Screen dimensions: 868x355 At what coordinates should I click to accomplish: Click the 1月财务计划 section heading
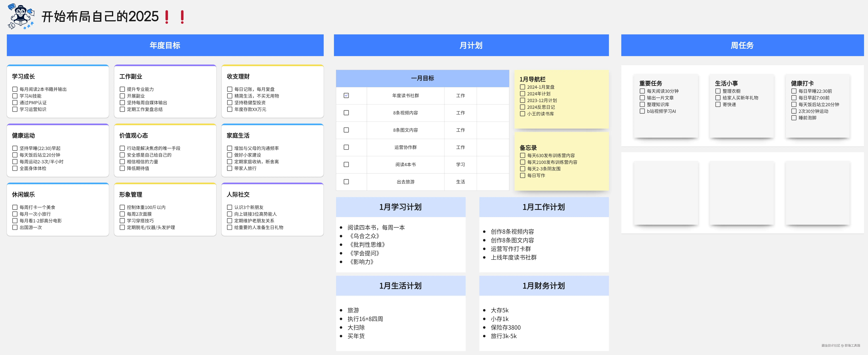[543, 286]
